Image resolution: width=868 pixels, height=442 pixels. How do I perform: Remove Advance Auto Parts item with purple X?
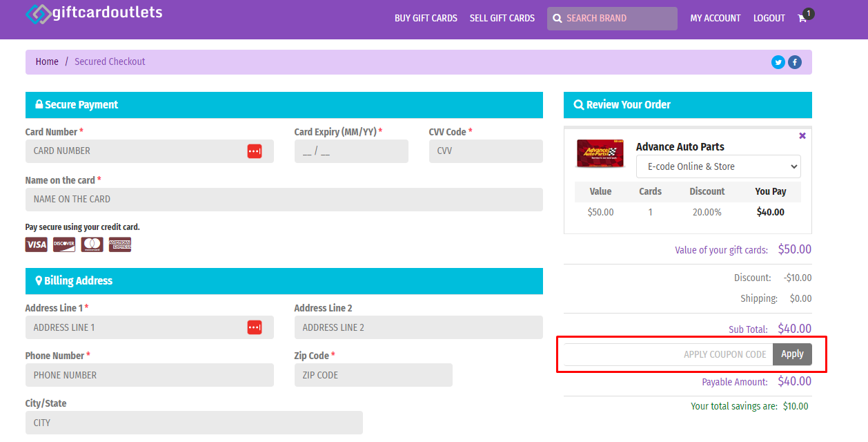(802, 135)
